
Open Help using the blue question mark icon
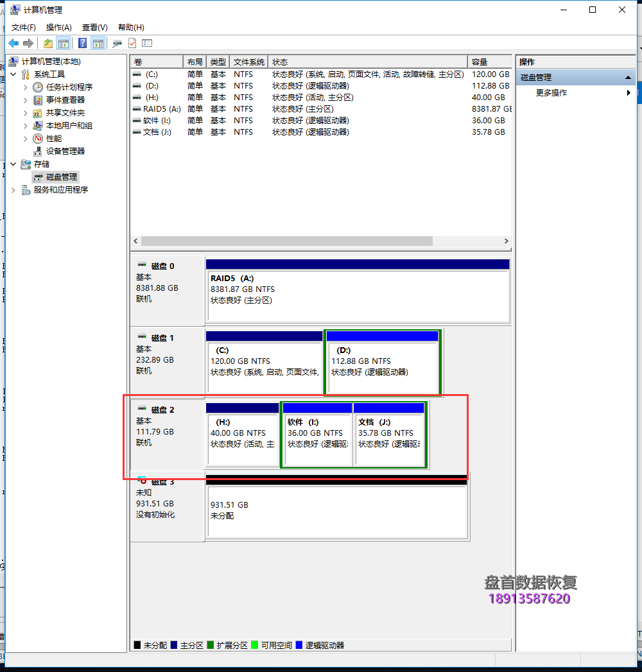click(x=83, y=42)
